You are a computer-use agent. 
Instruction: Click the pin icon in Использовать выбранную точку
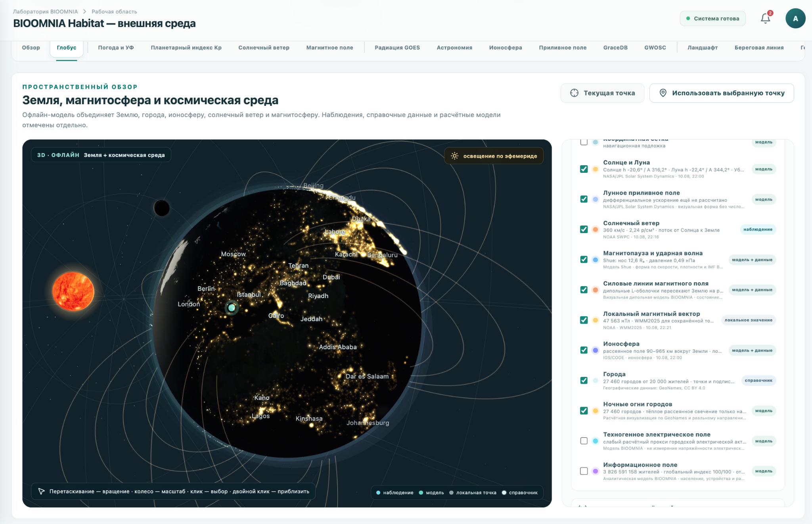[x=663, y=93]
